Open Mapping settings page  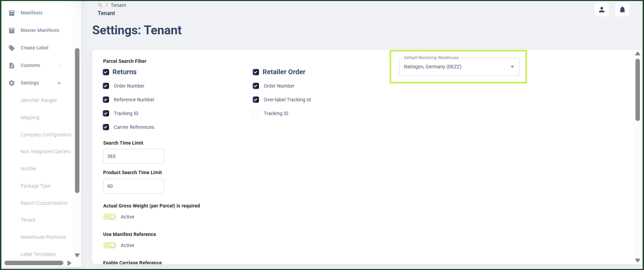[x=30, y=117]
